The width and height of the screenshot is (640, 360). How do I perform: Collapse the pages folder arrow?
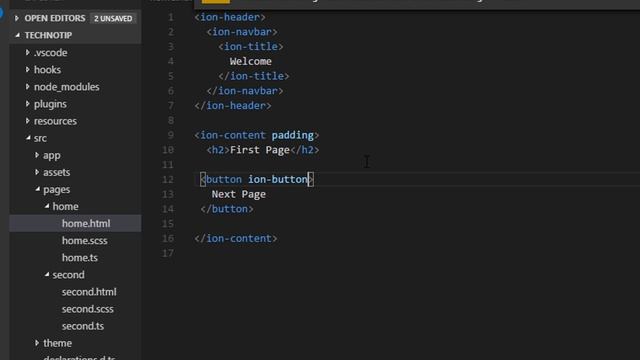click(x=37, y=189)
